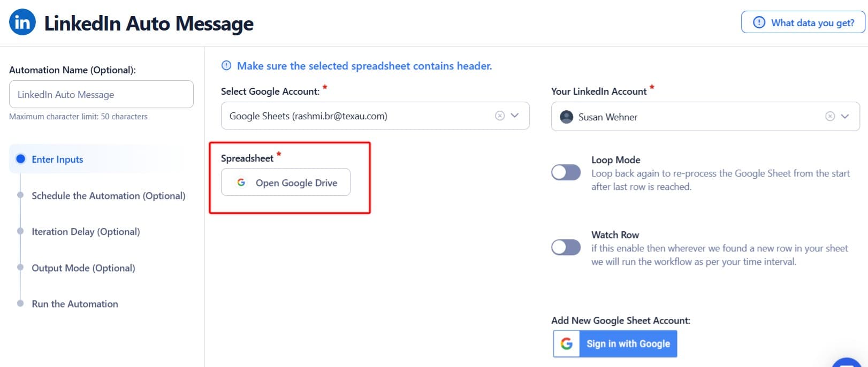Enable the Loop Mode toggle

coord(566,172)
